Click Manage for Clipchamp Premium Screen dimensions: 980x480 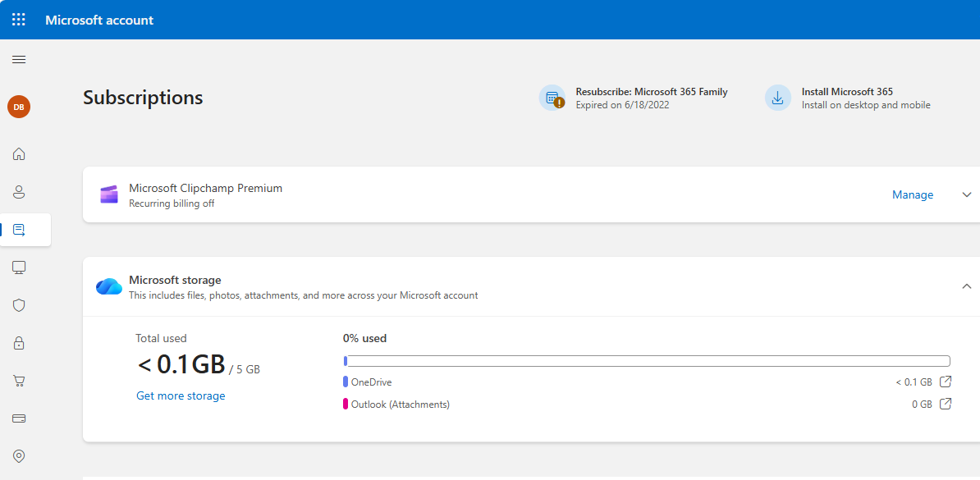pos(913,195)
